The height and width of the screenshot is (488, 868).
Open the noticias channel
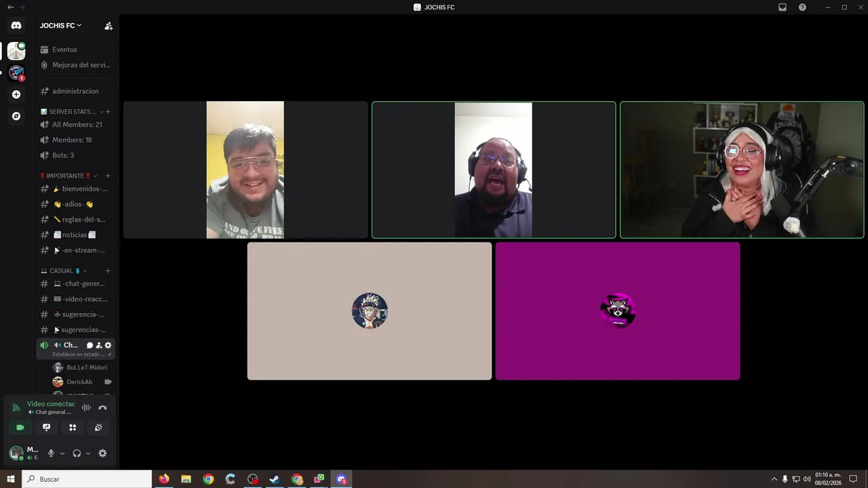click(75, 235)
